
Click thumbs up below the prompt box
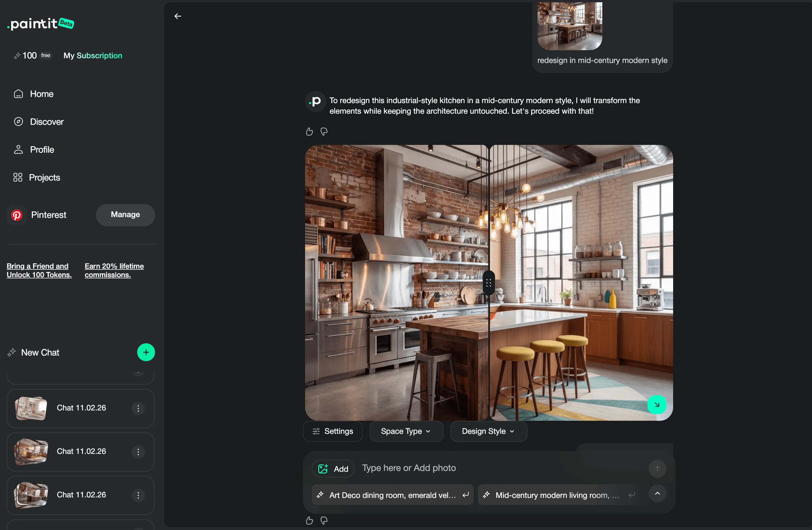pyautogui.click(x=310, y=521)
